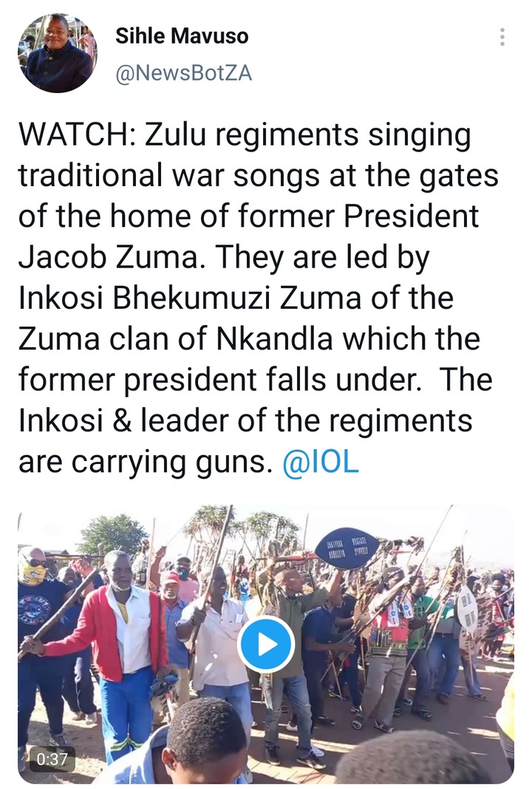Click the 0:37 video duration badge
This screenshot has width=532, height=789.
pyautogui.click(x=52, y=758)
